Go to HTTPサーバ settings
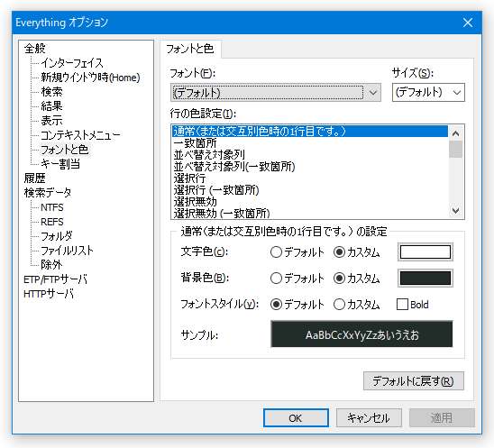Viewport: 494px width, 448px height. coord(49,294)
